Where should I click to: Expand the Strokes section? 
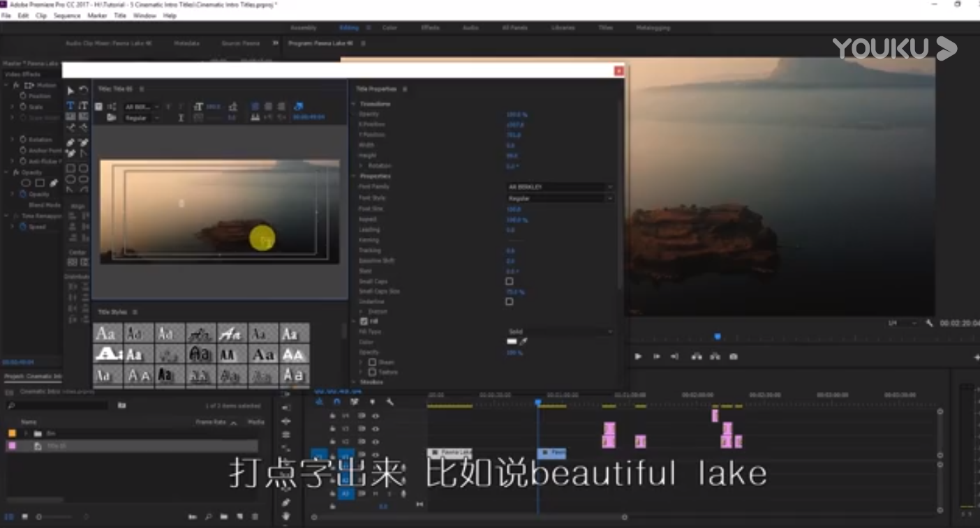click(x=354, y=382)
